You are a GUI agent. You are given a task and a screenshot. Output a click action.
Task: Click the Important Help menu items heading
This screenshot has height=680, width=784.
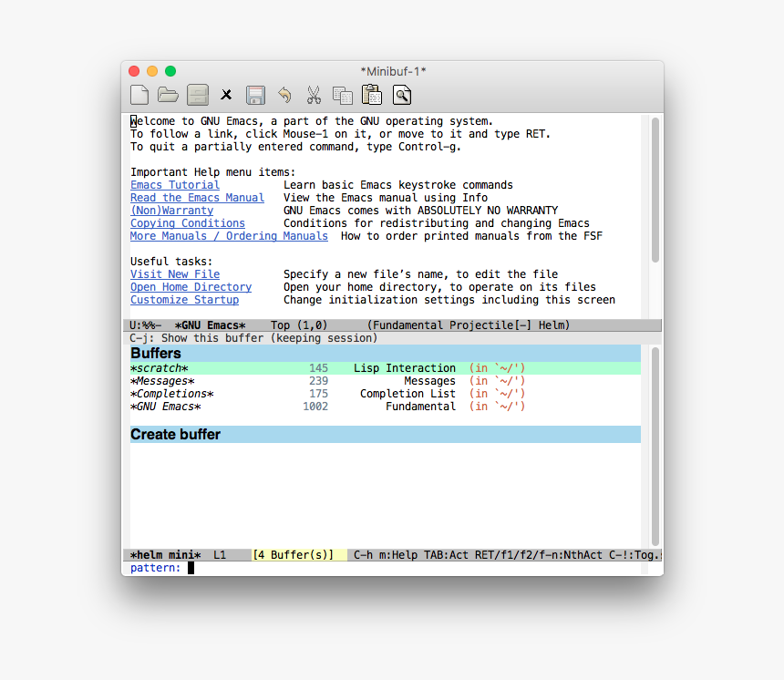[x=213, y=172]
